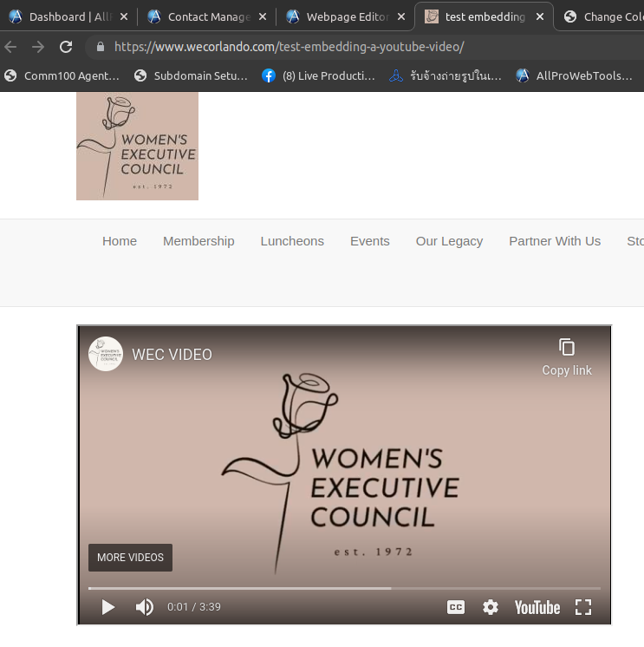The width and height of the screenshot is (644, 647).
Task: View site security lock info
Action: pyautogui.click(x=101, y=47)
